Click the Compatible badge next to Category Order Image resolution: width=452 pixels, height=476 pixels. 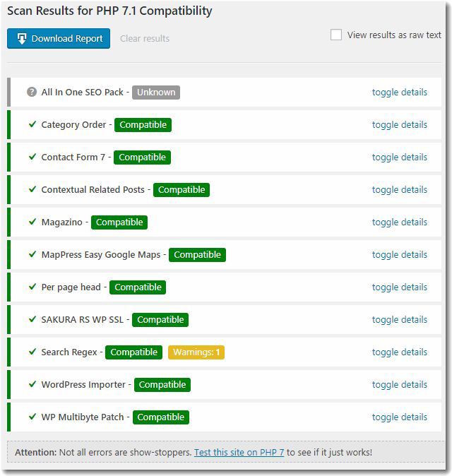[x=143, y=125]
